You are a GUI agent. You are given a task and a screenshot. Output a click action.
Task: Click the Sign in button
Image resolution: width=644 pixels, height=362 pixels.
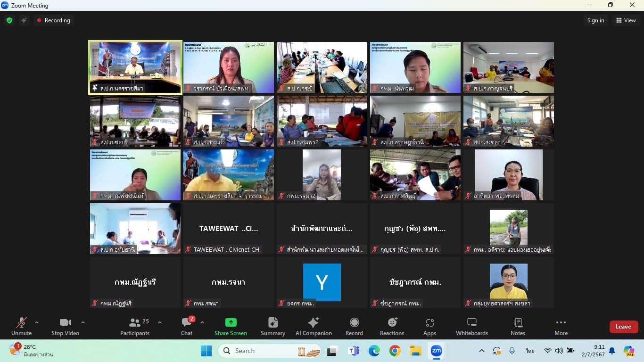[595, 20]
